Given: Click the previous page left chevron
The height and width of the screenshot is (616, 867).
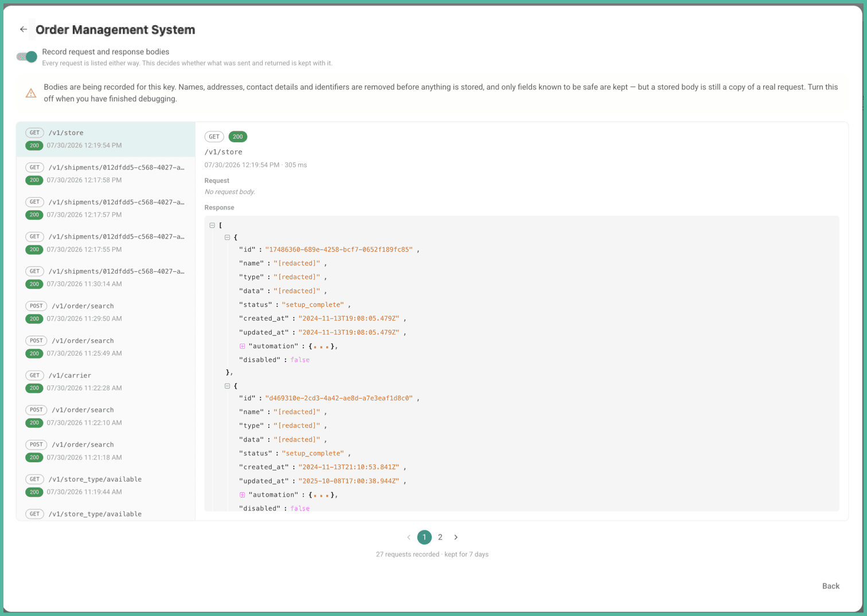Looking at the screenshot, I should pyautogui.click(x=409, y=537).
